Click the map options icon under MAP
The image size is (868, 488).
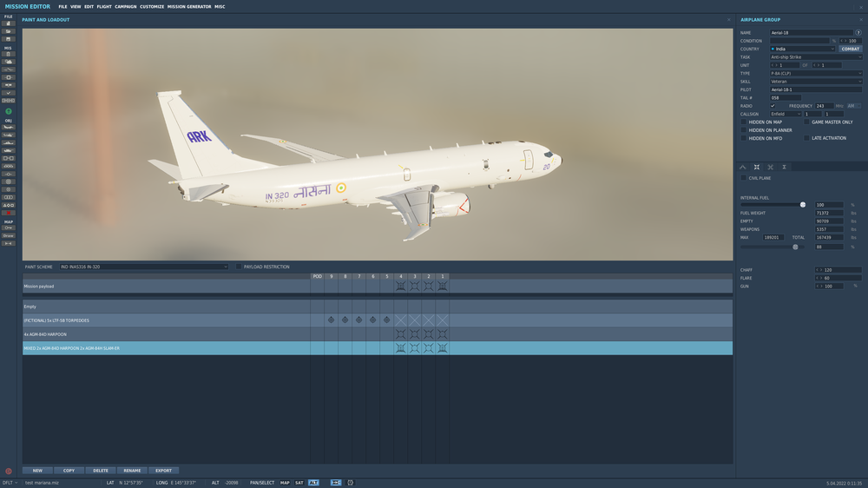9,228
